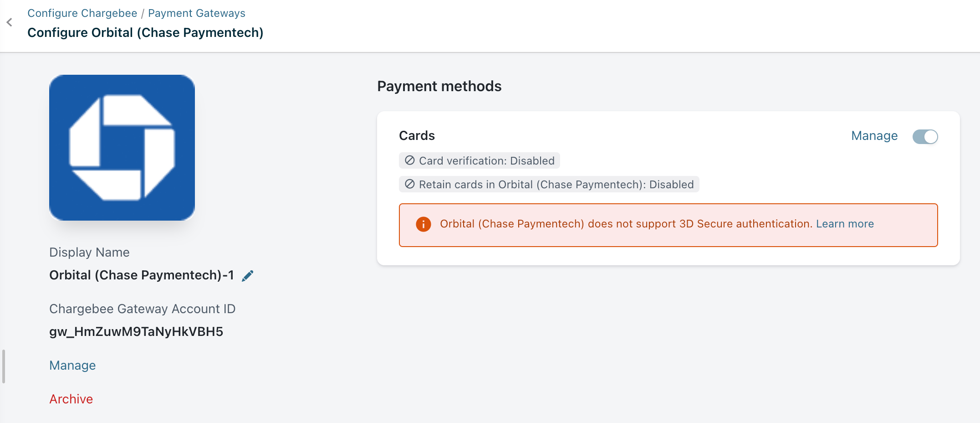980x423 pixels.
Task: Click the 3D Secure warning message text
Action: click(626, 224)
